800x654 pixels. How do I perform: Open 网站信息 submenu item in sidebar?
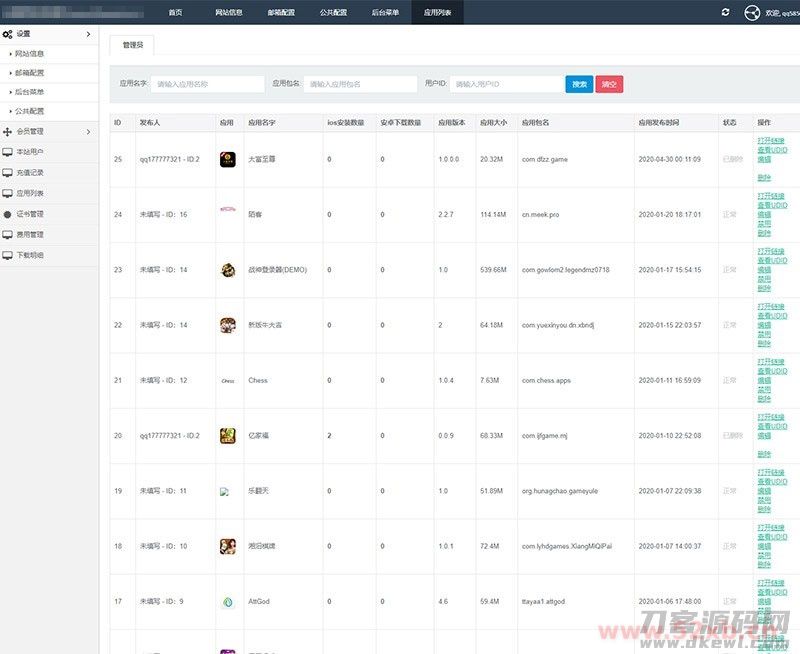(x=30, y=53)
